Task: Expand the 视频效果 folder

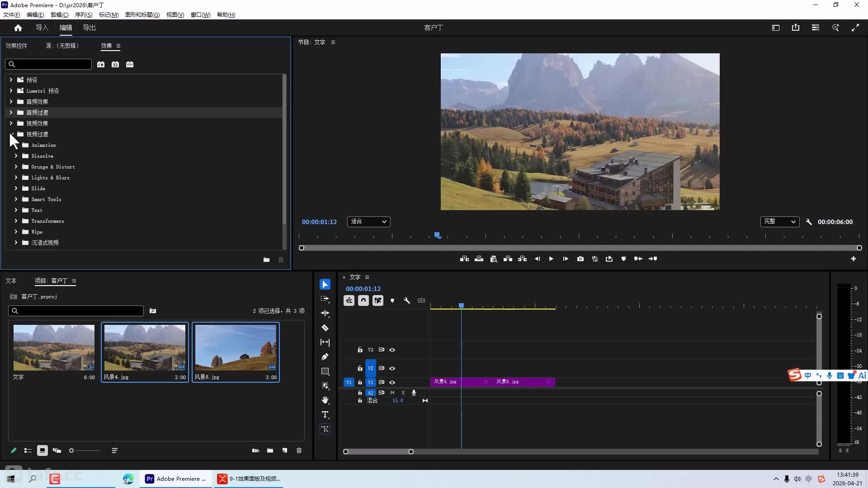Action: click(11, 123)
